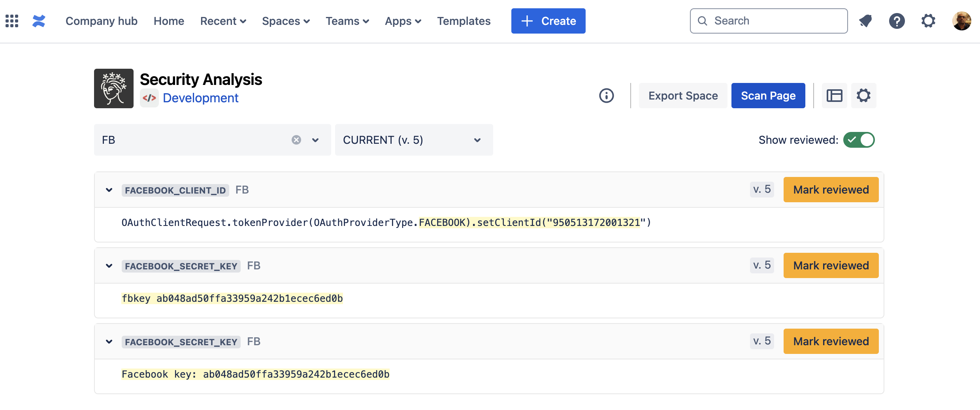Click the search magnifier icon
The width and height of the screenshot is (980, 410).
point(703,21)
